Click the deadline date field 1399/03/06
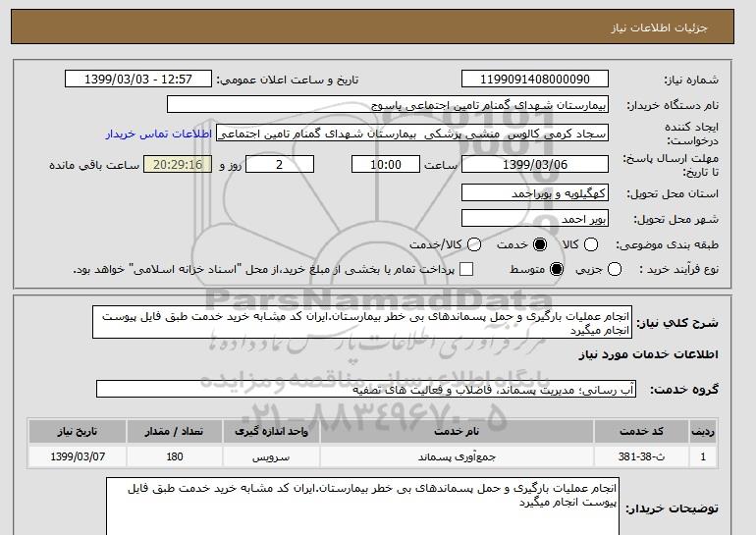The image size is (756, 535). tap(535, 164)
